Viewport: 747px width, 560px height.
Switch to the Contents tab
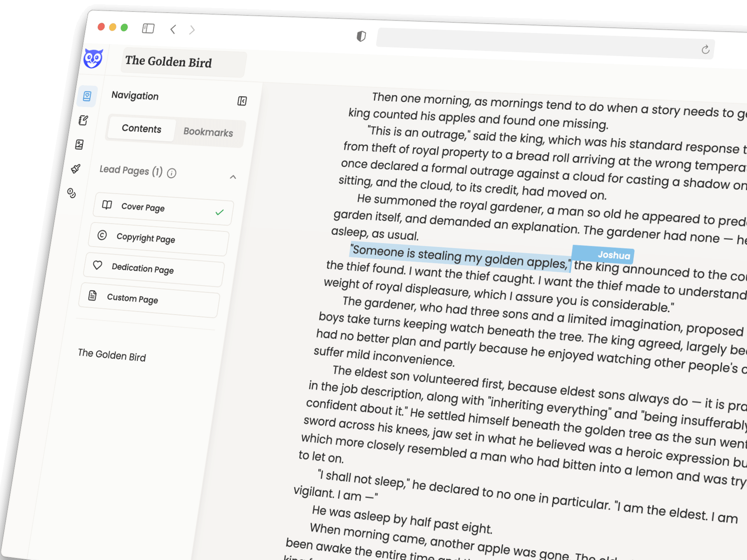(142, 129)
